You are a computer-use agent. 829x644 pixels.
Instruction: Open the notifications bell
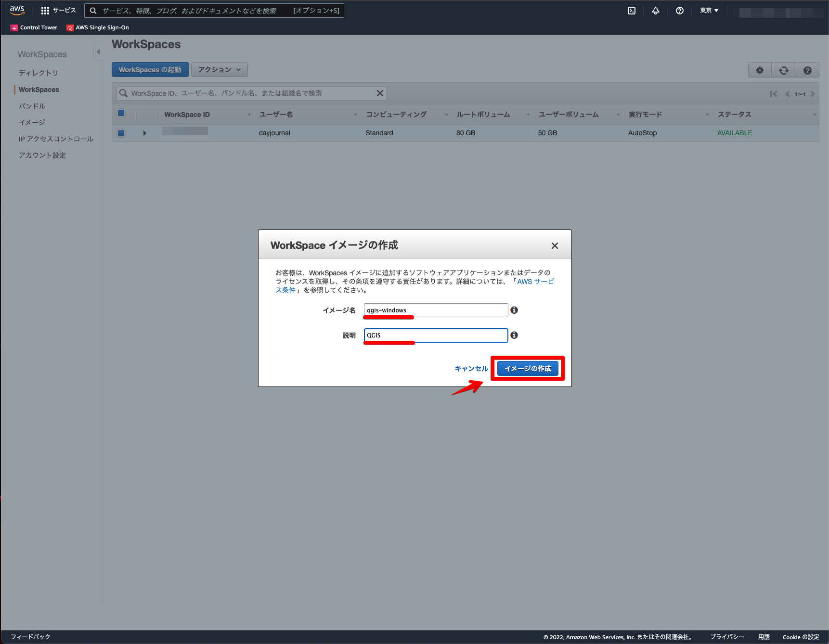pyautogui.click(x=656, y=11)
